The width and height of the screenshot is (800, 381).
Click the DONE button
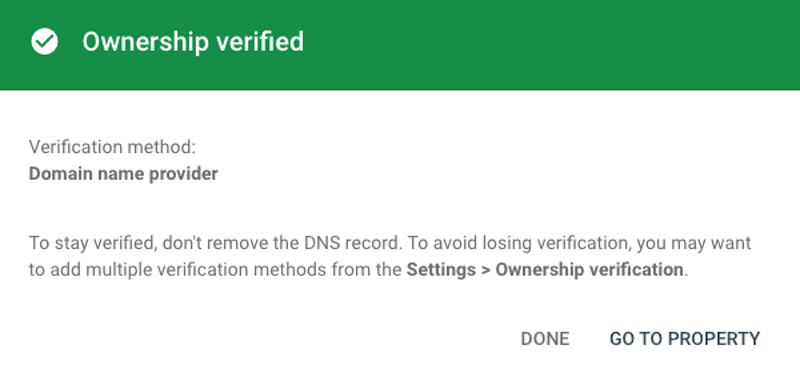[x=544, y=339]
